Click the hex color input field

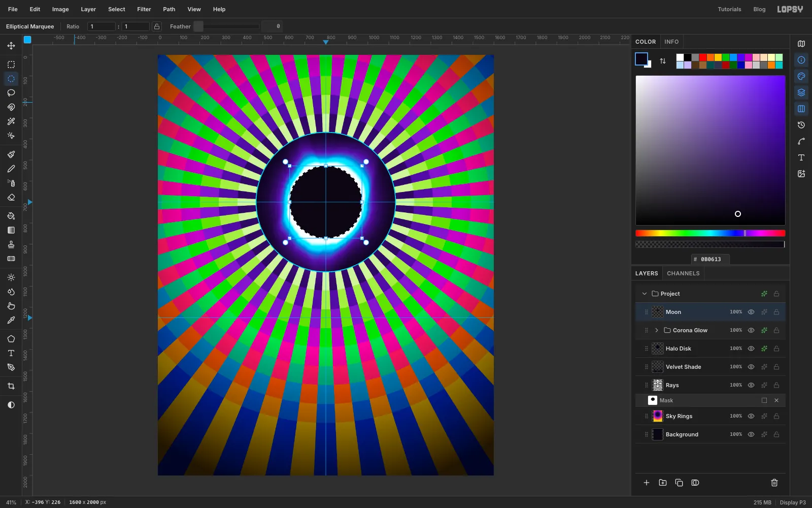coord(710,259)
